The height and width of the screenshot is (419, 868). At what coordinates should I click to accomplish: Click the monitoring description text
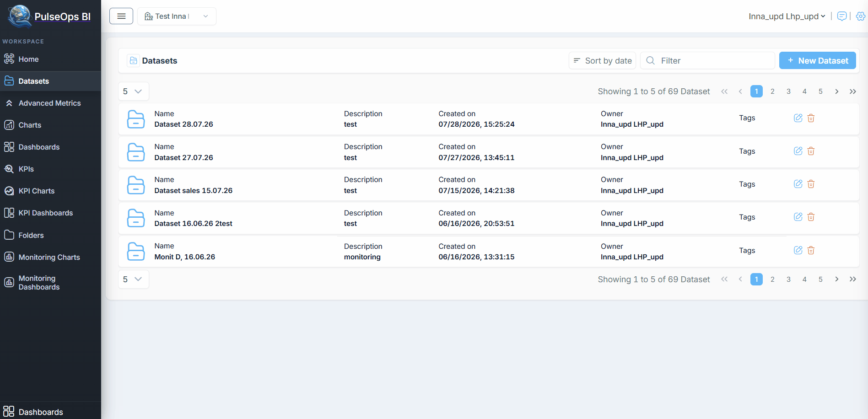click(362, 257)
